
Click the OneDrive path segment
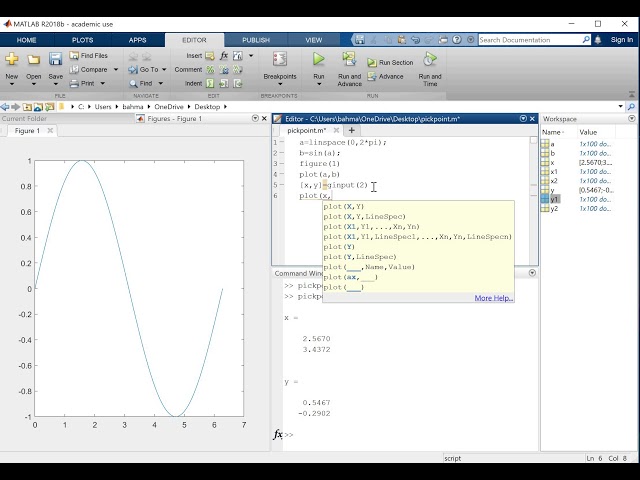click(169, 107)
